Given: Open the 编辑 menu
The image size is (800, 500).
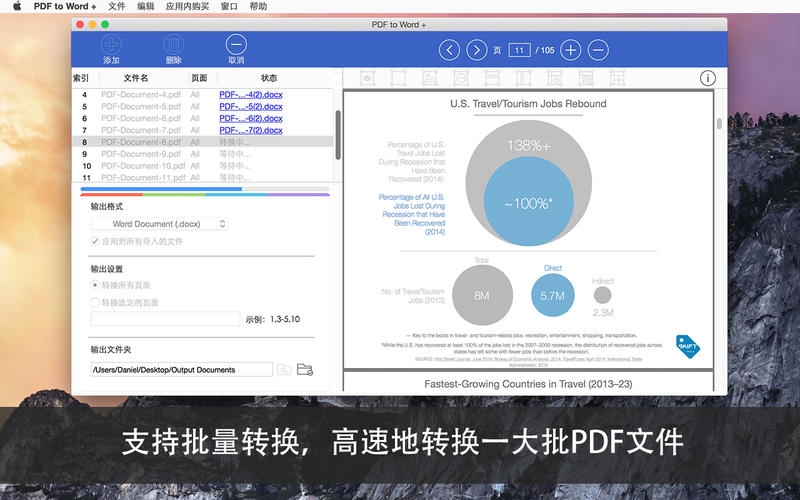Looking at the screenshot, I should (145, 6).
